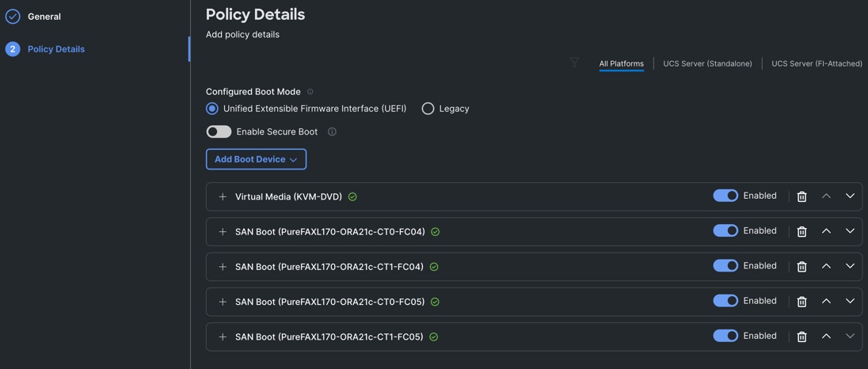
Task: Expand the Virtual Media (KVM-DVD) entry
Action: 223,196
